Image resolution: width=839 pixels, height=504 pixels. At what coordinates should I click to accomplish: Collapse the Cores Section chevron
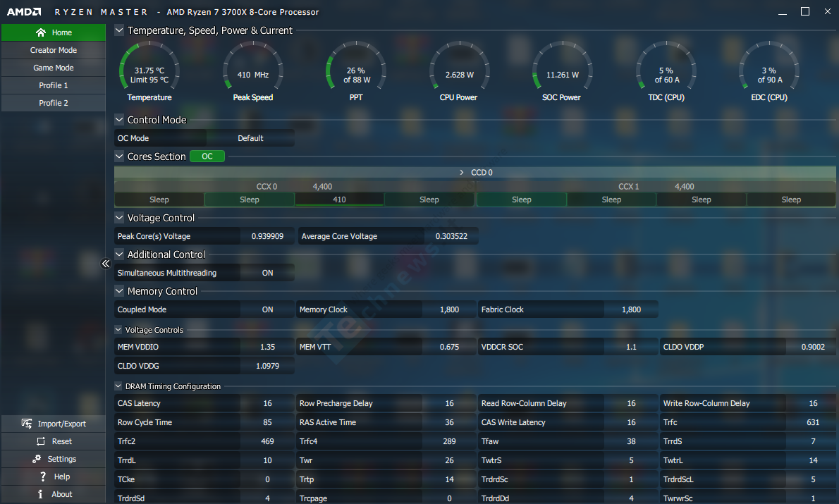point(119,156)
